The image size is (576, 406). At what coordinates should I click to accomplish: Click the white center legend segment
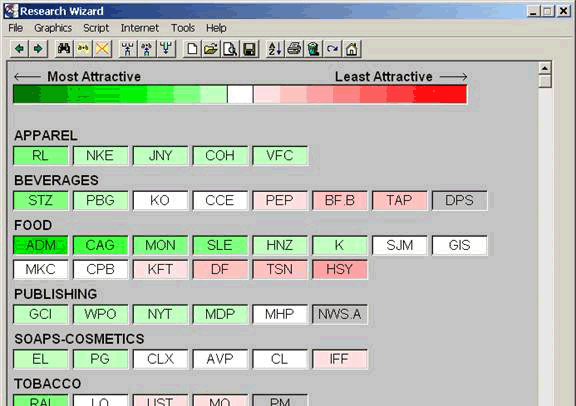[x=240, y=94]
